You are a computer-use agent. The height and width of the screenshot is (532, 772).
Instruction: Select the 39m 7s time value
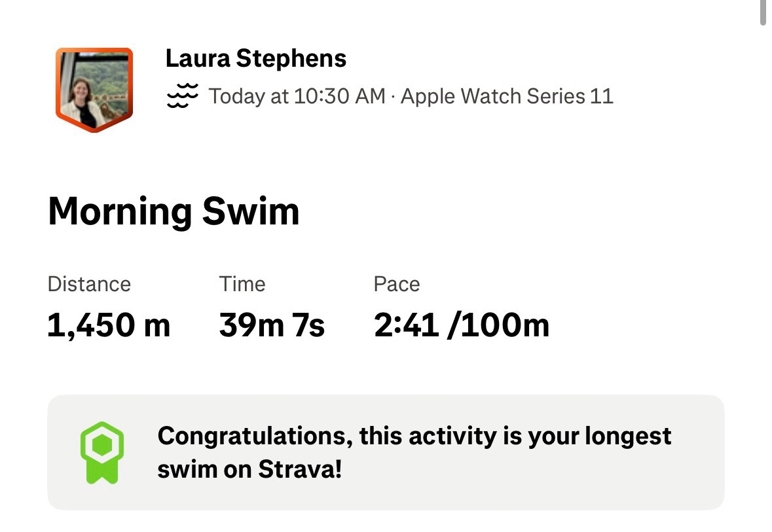click(272, 325)
